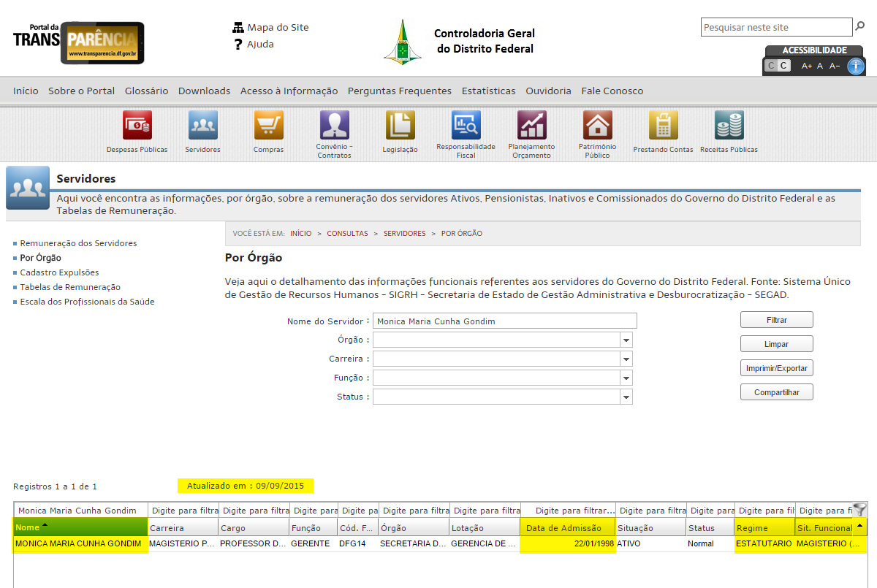Open the Estatísticas menu item
This screenshot has height=588, width=877.
tap(488, 91)
